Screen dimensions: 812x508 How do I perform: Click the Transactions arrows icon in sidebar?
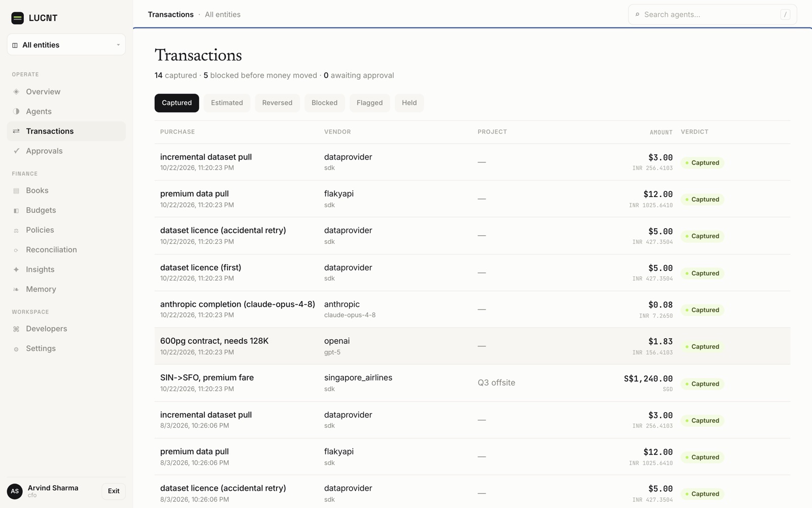click(x=16, y=131)
